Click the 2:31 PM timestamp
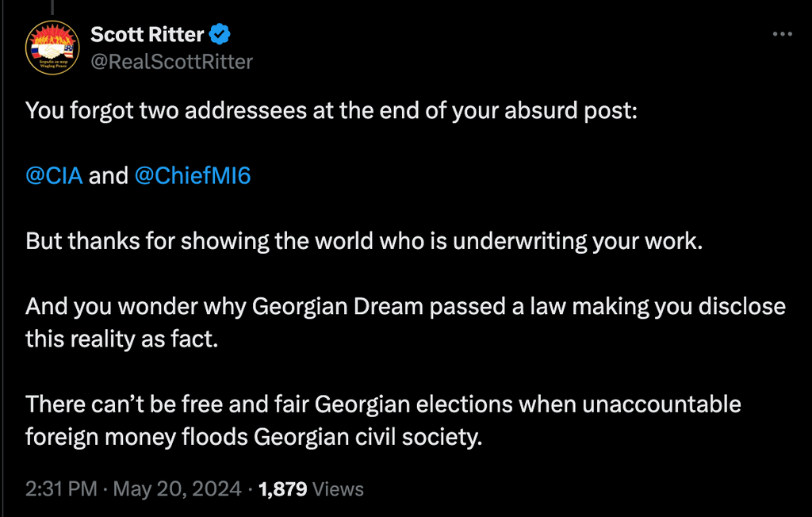Image resolution: width=812 pixels, height=517 pixels. pyautogui.click(x=62, y=489)
